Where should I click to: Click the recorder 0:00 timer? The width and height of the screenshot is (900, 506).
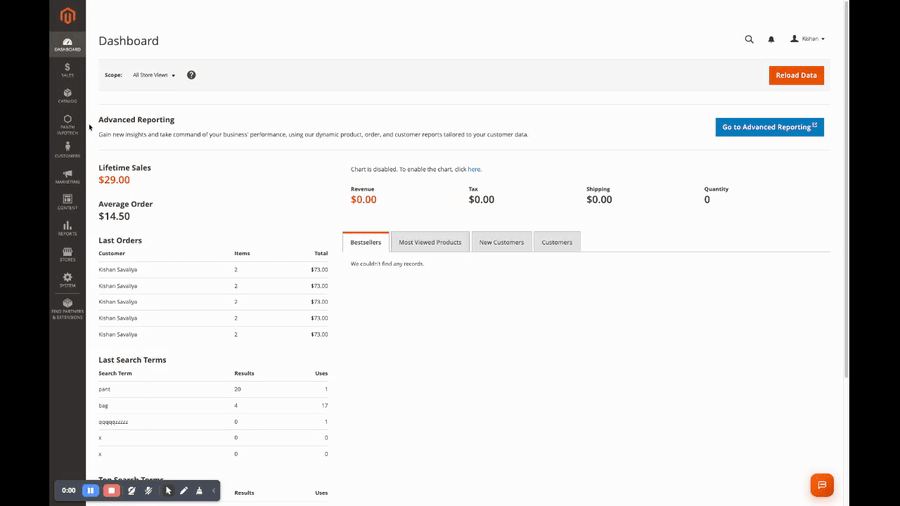click(x=68, y=491)
